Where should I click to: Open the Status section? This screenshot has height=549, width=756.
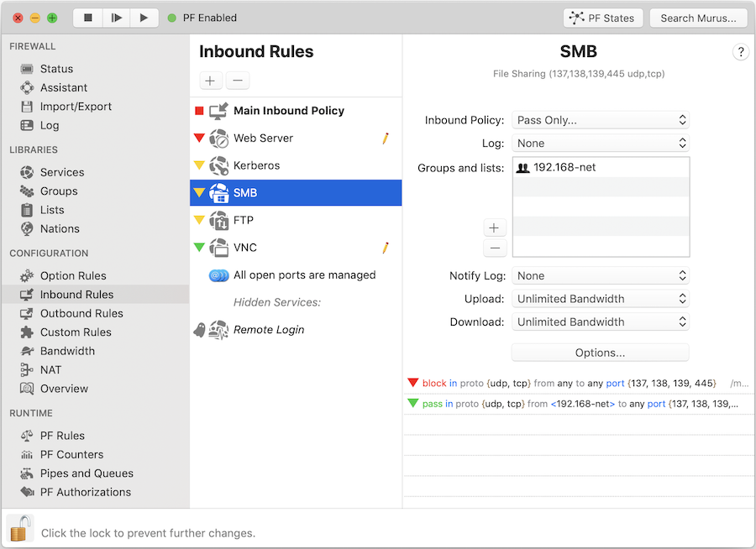click(56, 69)
